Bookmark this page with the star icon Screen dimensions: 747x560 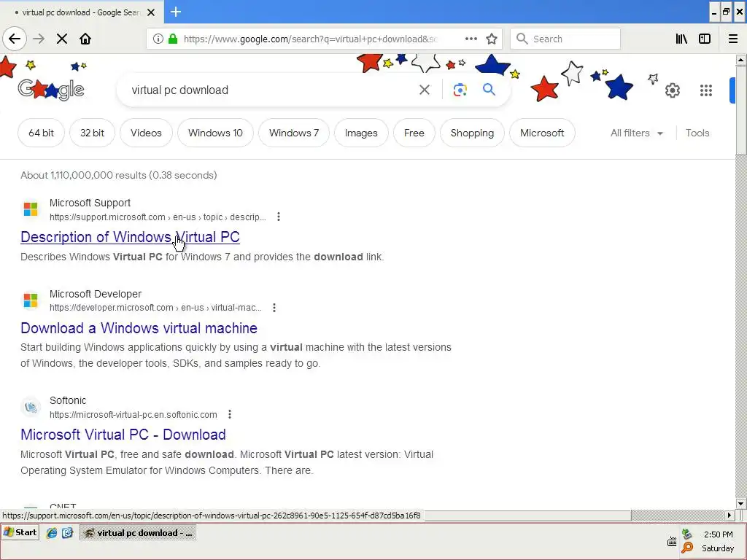tap(492, 39)
